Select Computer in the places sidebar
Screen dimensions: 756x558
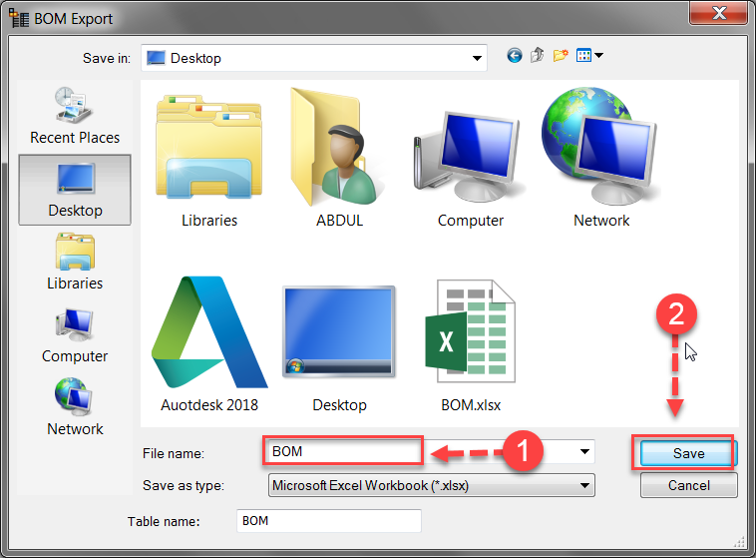click(x=75, y=334)
